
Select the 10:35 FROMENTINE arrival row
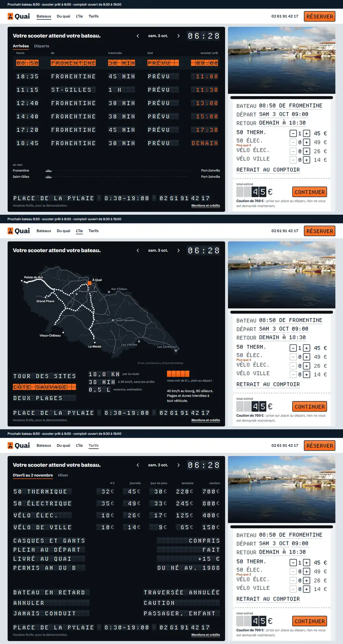coord(117,77)
